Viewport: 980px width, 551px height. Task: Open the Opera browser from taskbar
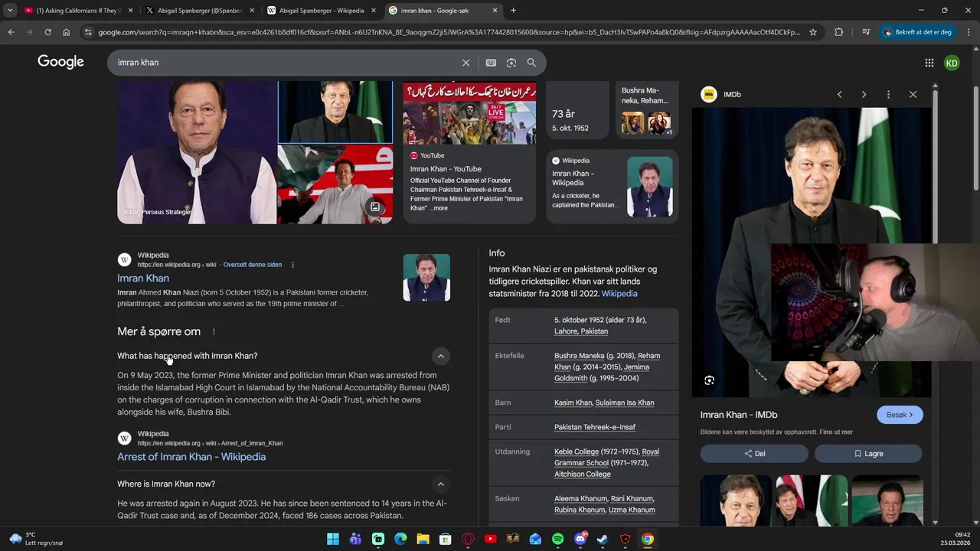point(468,539)
